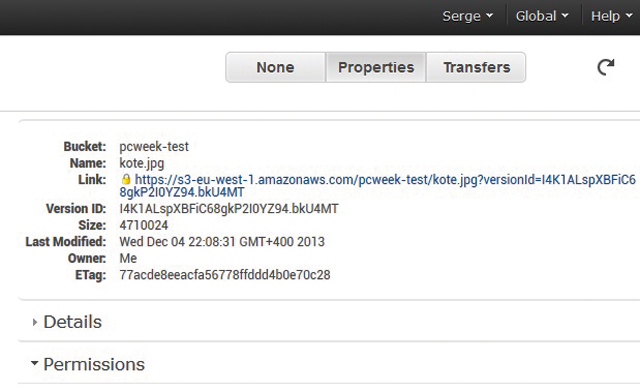This screenshot has width=640, height=391.
Task: Open the kote.jpg S3 object link
Action: pyautogui.click(x=378, y=186)
